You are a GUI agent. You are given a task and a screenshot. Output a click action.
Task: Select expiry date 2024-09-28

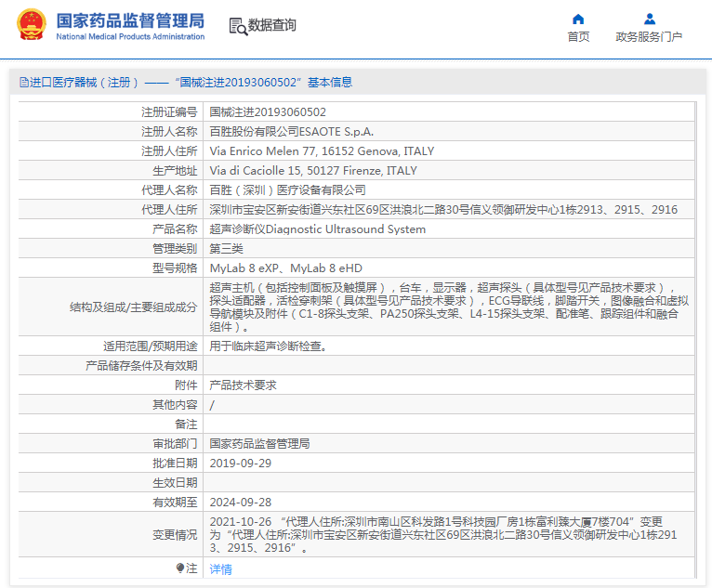point(241,503)
